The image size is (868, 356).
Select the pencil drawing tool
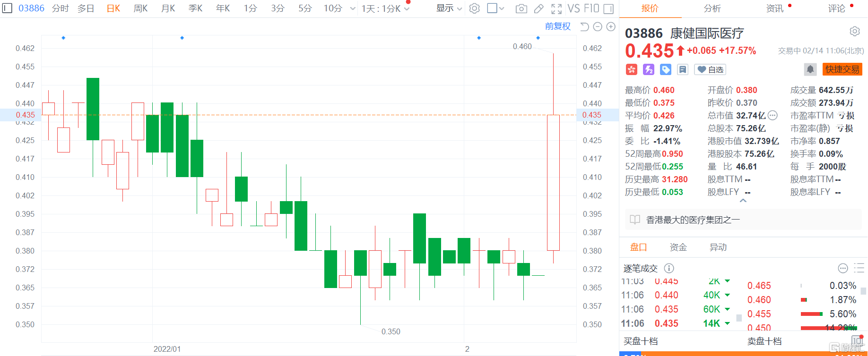coord(538,8)
